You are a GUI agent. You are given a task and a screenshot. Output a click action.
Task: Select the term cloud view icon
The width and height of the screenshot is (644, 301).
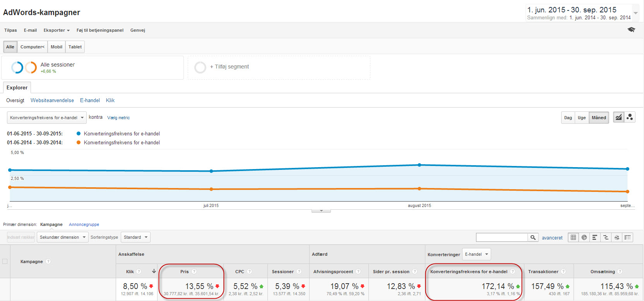pyautogui.click(x=617, y=238)
